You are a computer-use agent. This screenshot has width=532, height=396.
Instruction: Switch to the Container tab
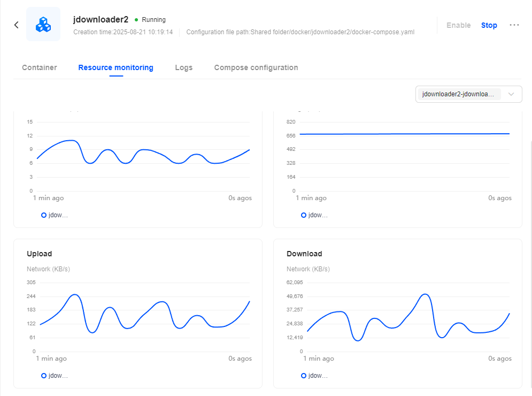40,67
